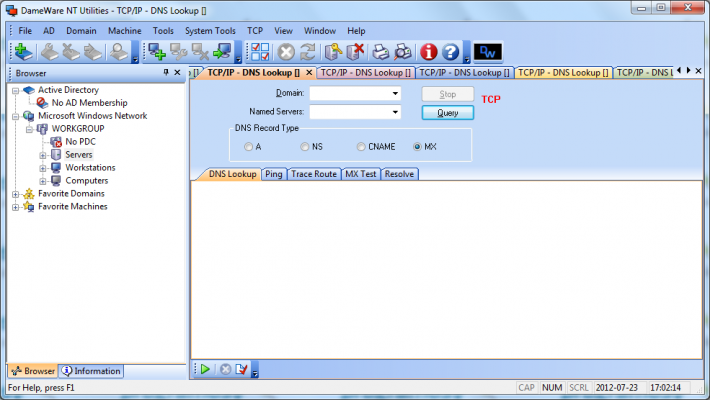The height and width of the screenshot is (400, 710).
Task: Click the refresh arrows toolbar icon
Action: (308, 52)
